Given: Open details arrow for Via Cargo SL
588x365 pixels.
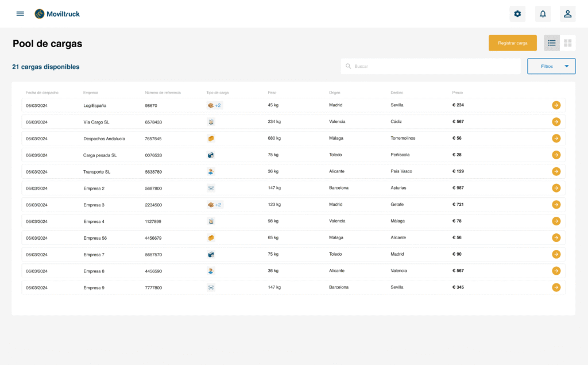Looking at the screenshot, I should (556, 122).
